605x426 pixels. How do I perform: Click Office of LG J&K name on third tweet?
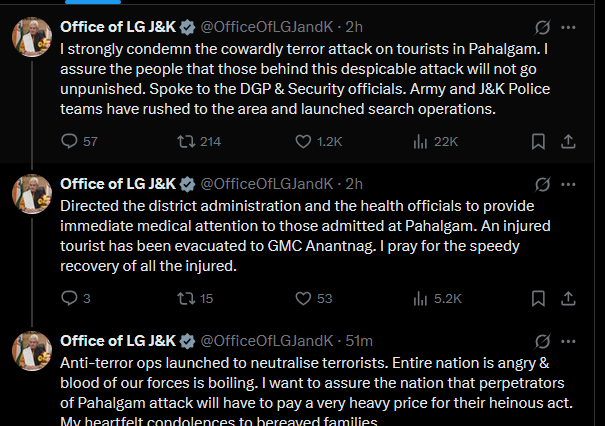click(x=118, y=341)
